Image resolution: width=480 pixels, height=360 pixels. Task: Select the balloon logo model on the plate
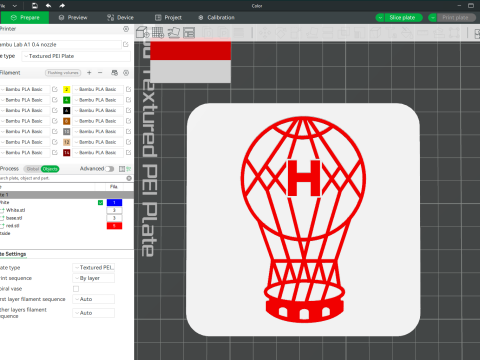click(303, 220)
